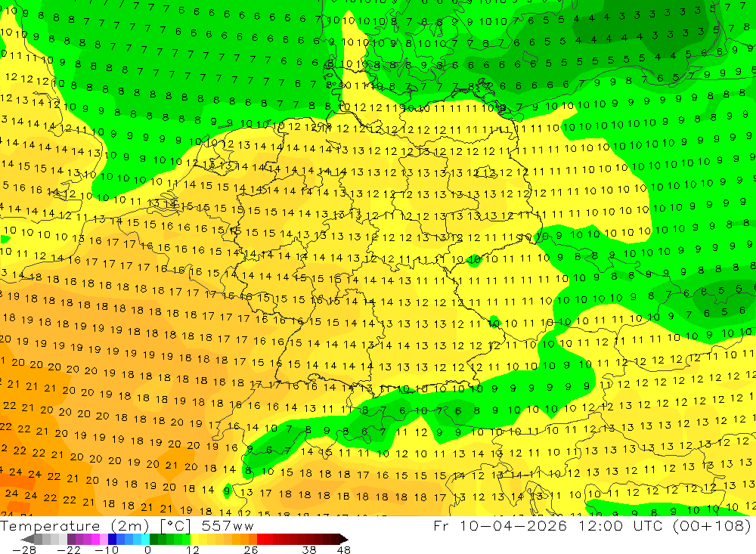
Task: Pick the dark blue swatch above -10
Action: click(112, 539)
